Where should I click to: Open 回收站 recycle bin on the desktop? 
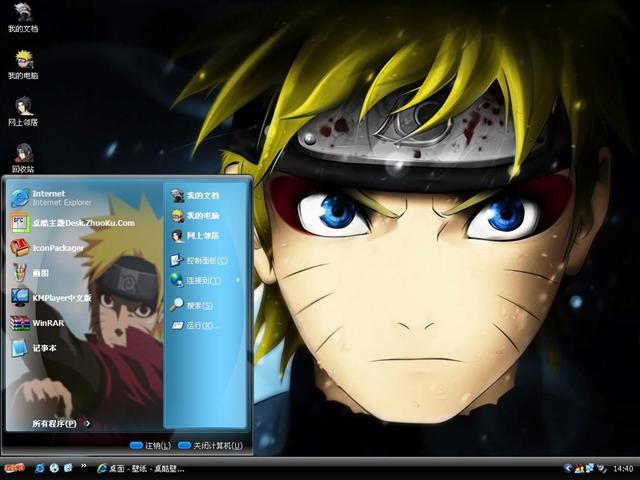[x=23, y=158]
